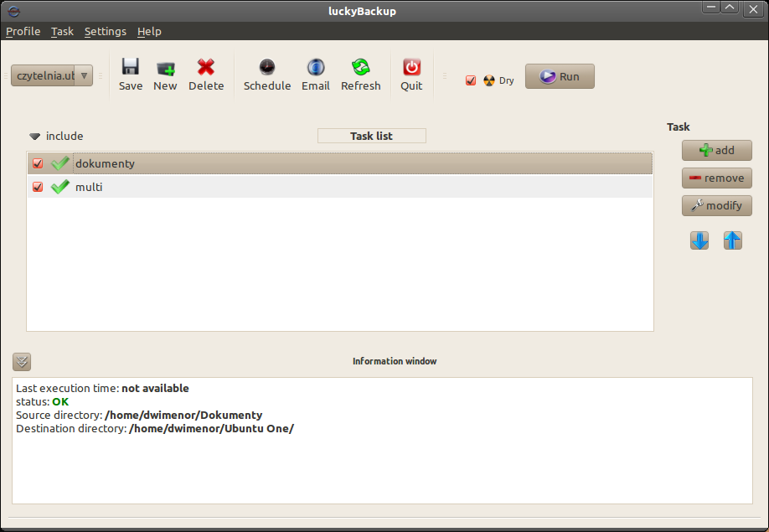The image size is (769, 532).
Task: Open the Profile menu
Action: tap(23, 31)
